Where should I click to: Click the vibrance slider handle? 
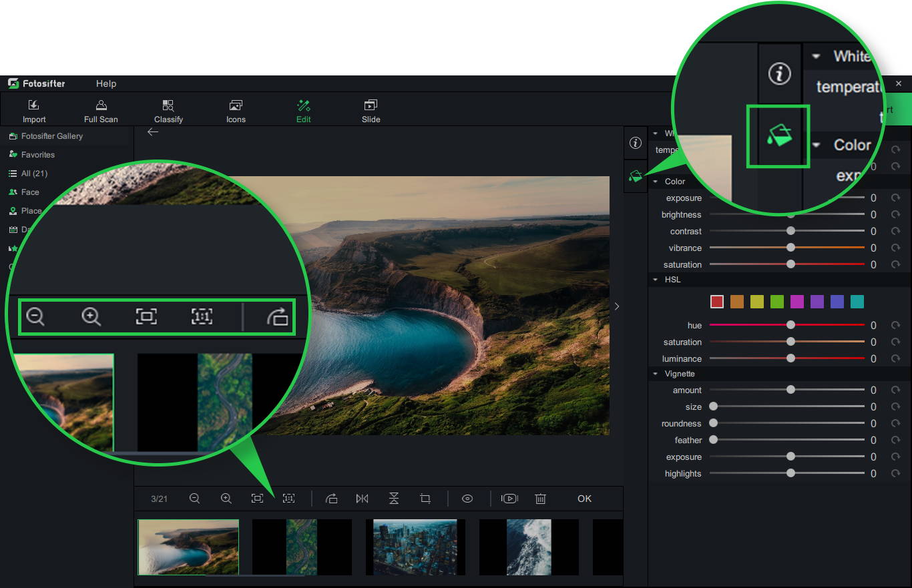tap(790, 248)
